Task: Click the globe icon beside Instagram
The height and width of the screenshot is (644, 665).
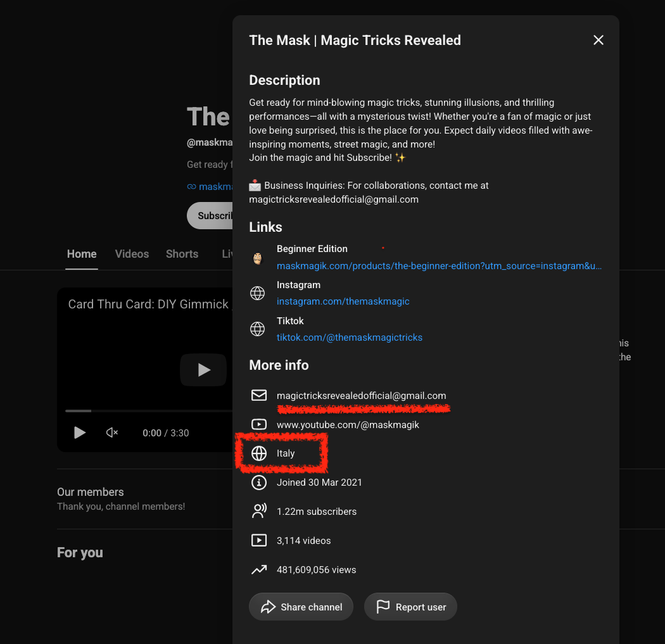Action: click(x=257, y=293)
